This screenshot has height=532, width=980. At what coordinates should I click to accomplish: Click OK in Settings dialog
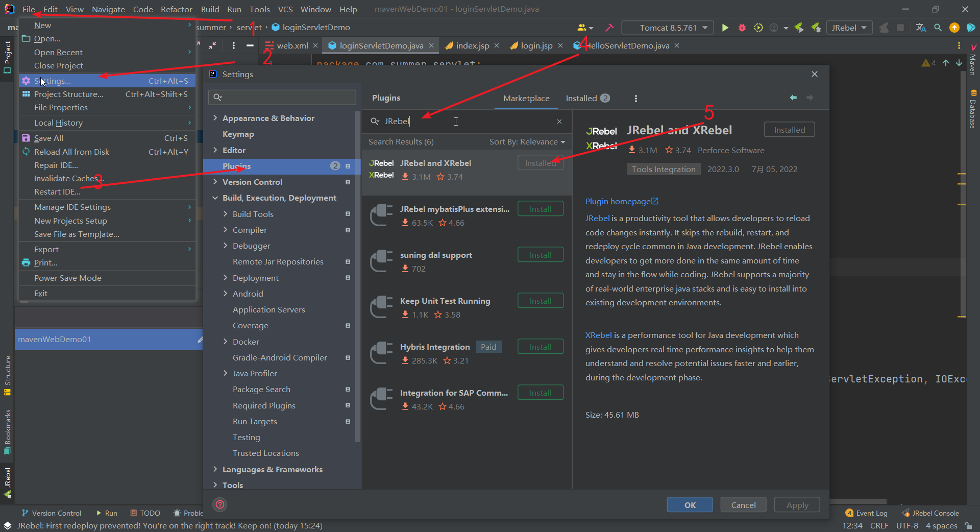[690, 505]
